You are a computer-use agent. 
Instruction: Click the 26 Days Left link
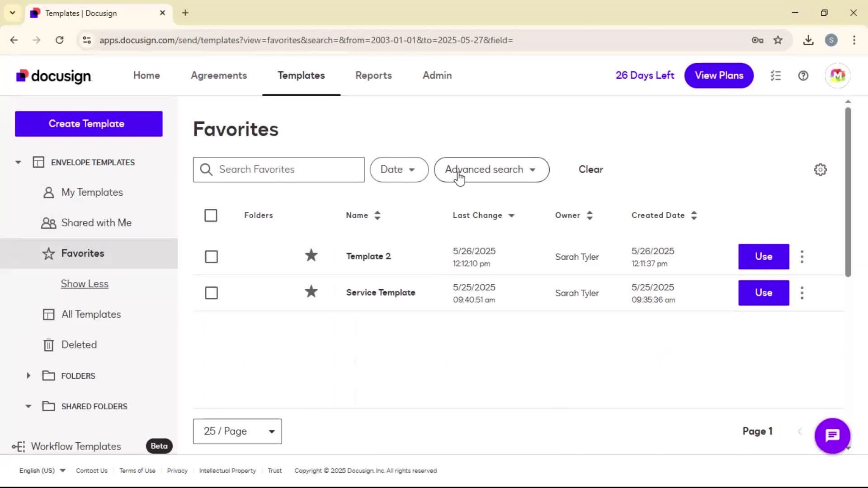(645, 75)
